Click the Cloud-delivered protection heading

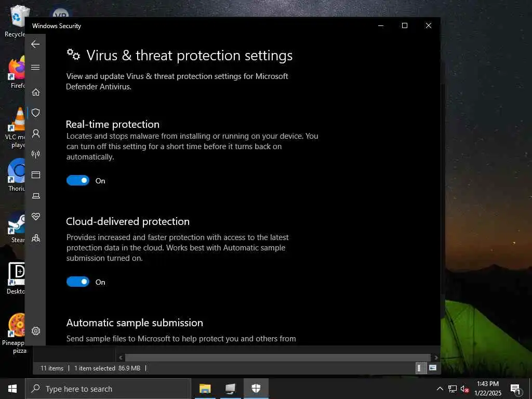(x=128, y=221)
